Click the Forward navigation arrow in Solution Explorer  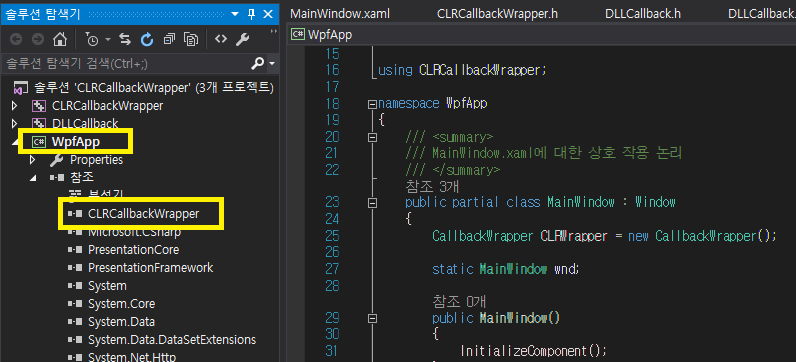tap(38, 39)
